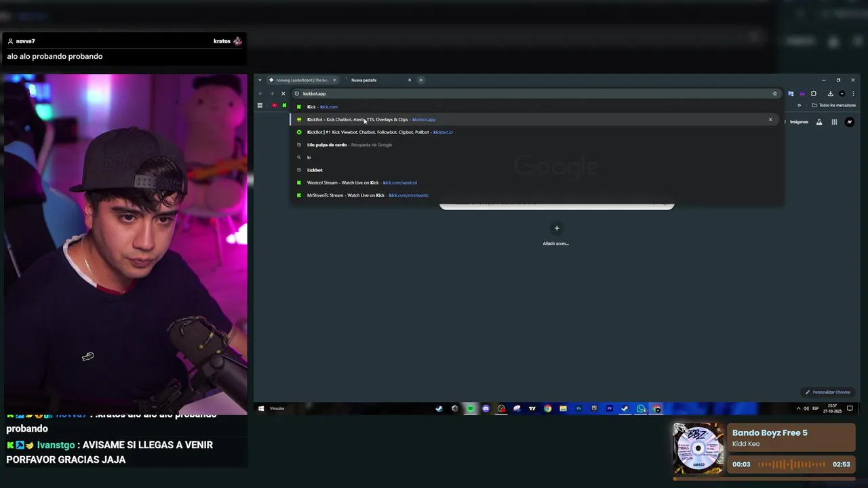Viewport: 868px width, 488px height.
Task: Open the taskbar clock showing 23:57
Action: (x=833, y=408)
